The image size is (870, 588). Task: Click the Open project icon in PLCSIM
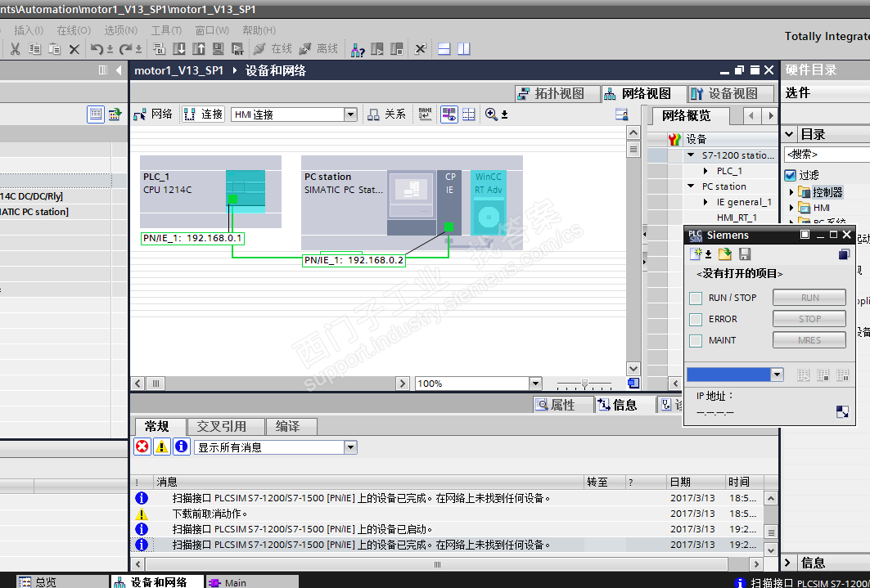coord(724,254)
